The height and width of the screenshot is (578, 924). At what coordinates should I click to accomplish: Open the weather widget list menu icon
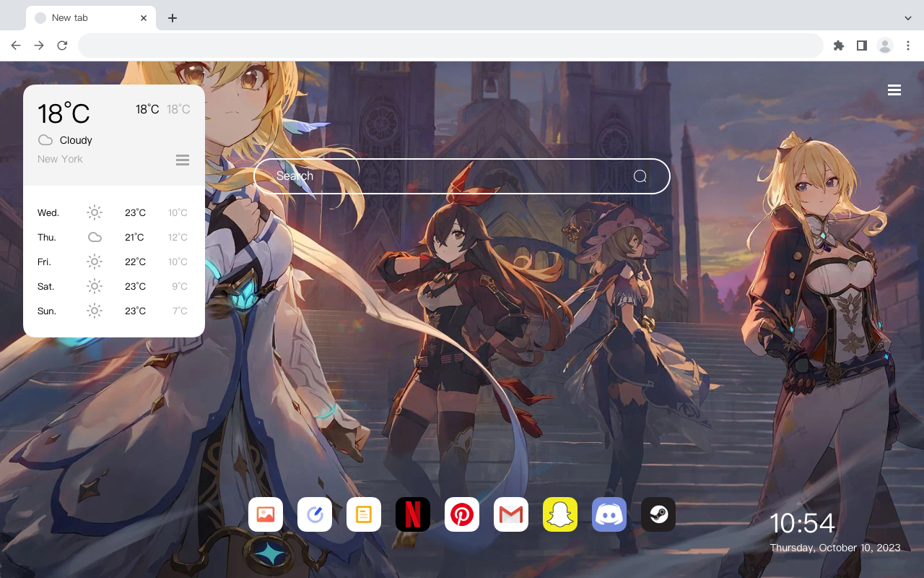[183, 160]
